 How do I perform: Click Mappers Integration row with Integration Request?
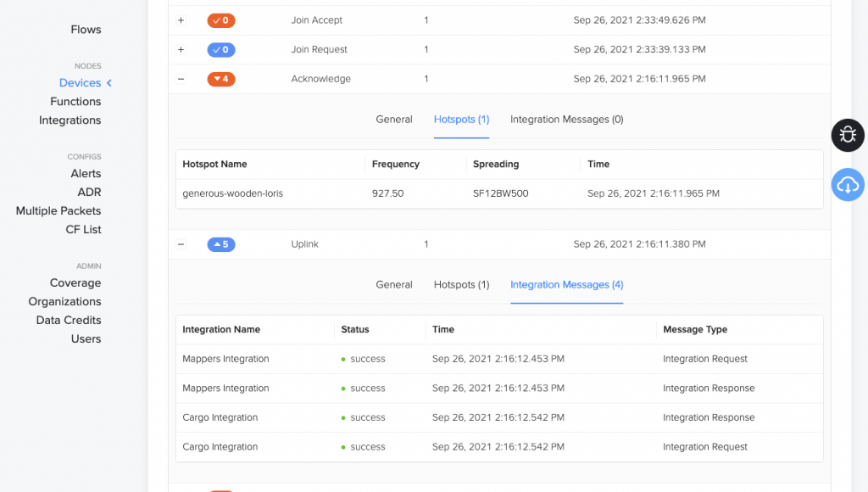tap(499, 359)
